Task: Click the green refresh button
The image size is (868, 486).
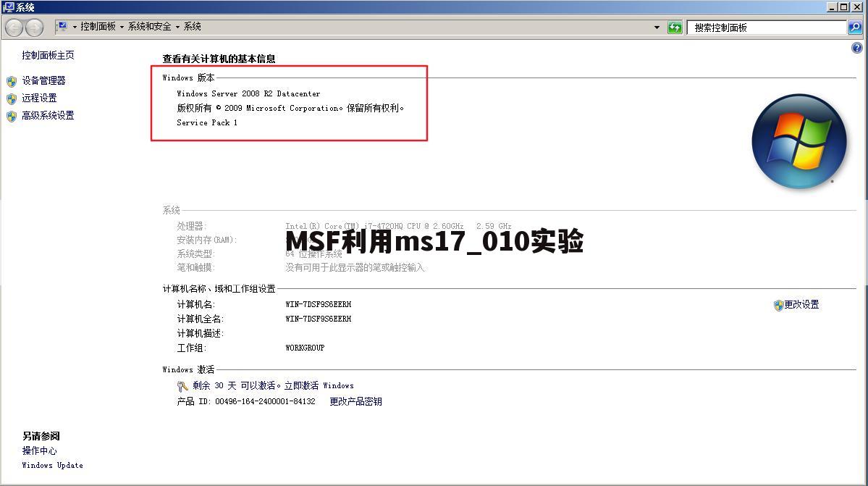Action: pyautogui.click(x=674, y=27)
